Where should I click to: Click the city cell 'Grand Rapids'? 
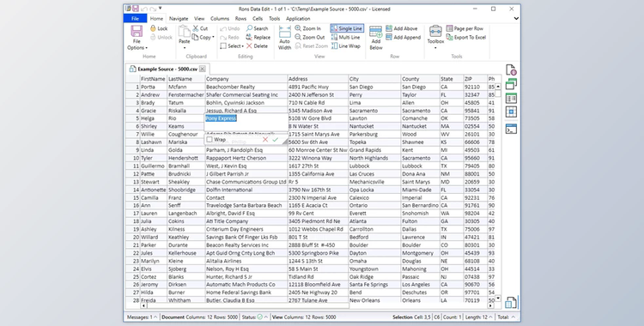(374, 150)
